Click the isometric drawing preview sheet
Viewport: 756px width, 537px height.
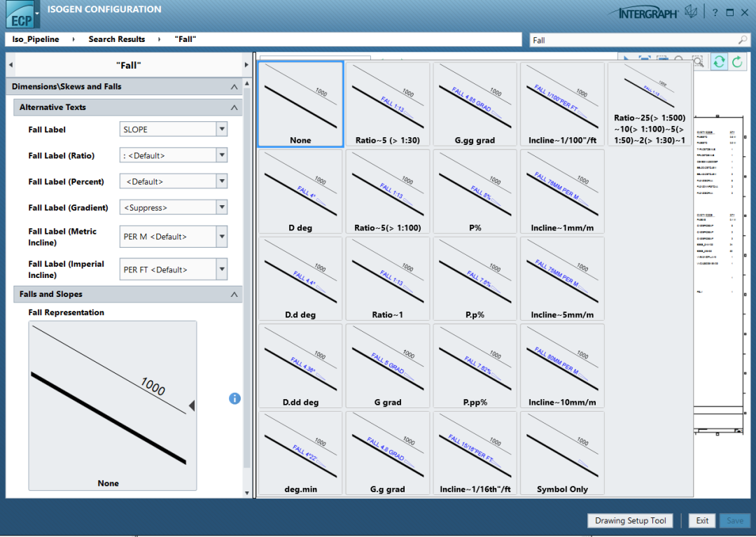pyautogui.click(x=721, y=274)
